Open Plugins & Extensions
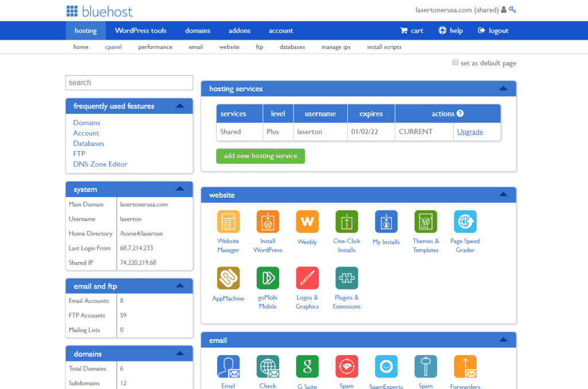 (x=346, y=278)
